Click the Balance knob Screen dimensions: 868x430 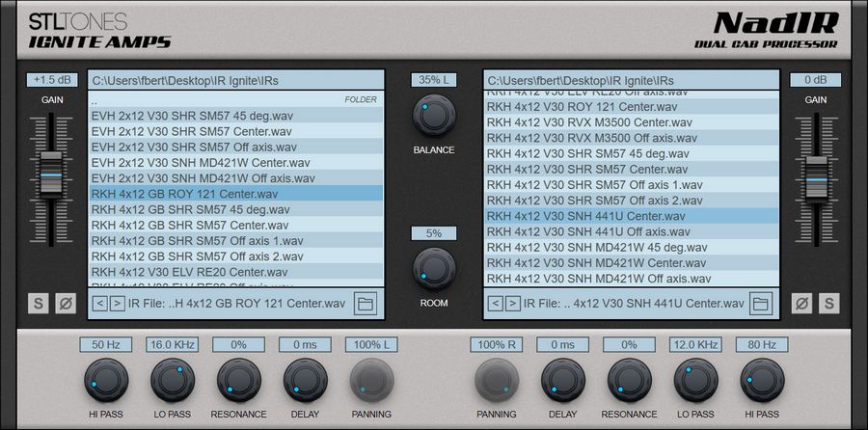tap(433, 115)
